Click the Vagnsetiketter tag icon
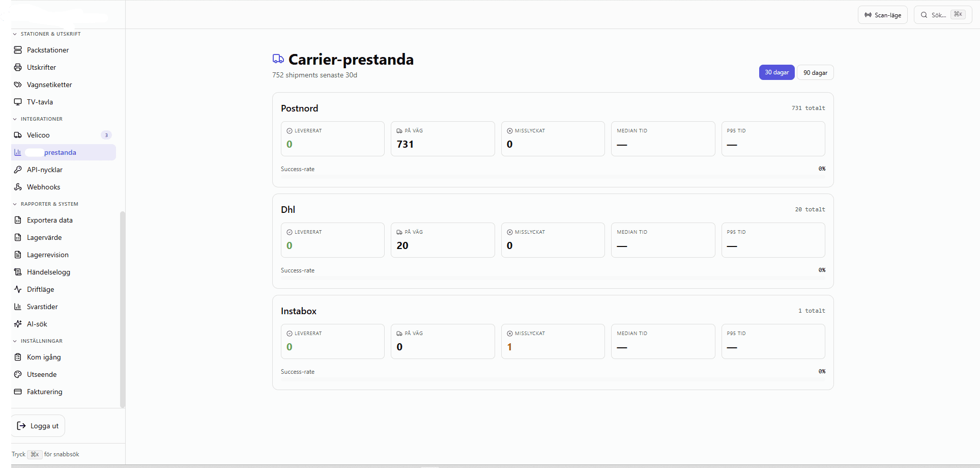This screenshot has width=980, height=468. click(x=18, y=85)
